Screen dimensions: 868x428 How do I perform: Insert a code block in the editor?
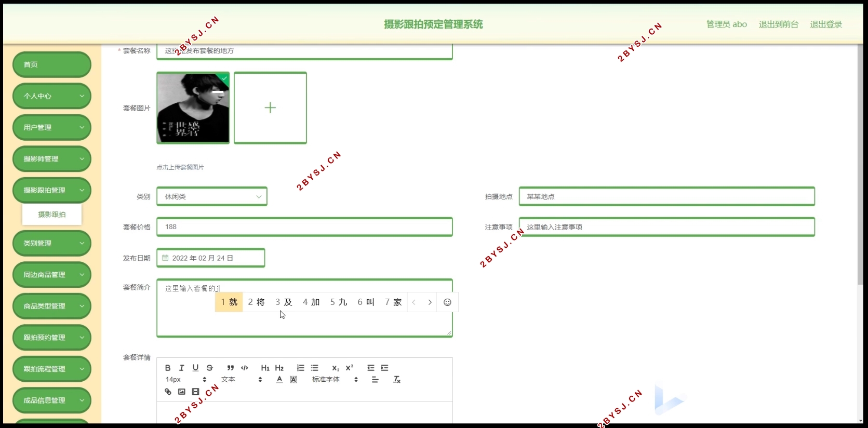pos(245,368)
